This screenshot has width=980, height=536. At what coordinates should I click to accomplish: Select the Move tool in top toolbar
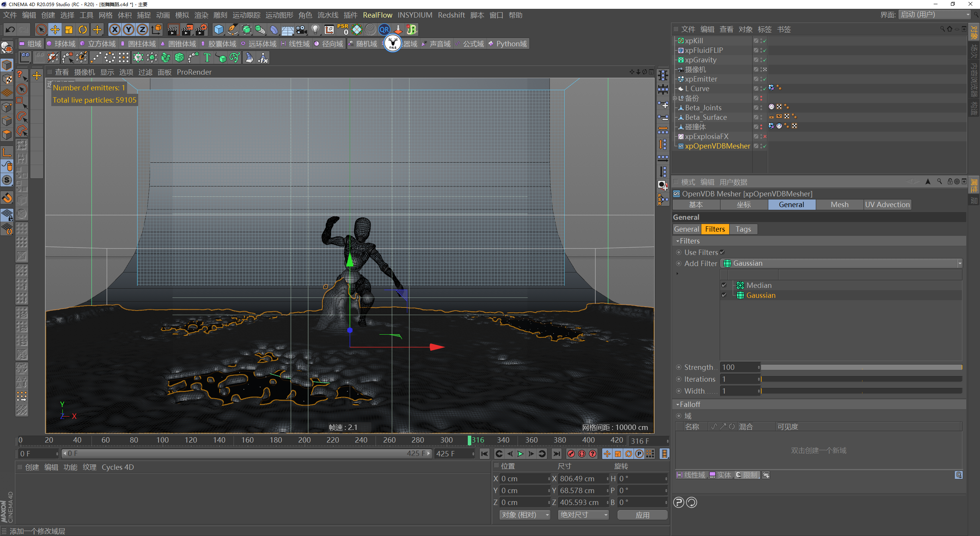tap(55, 29)
